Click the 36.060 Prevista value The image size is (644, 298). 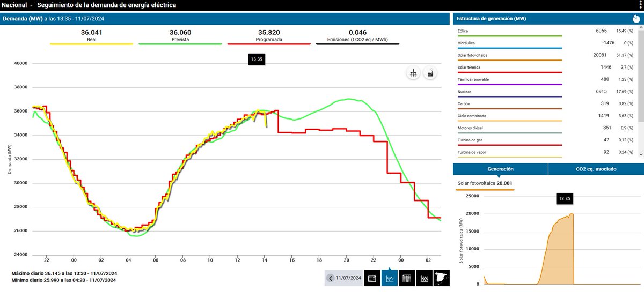[x=180, y=32]
